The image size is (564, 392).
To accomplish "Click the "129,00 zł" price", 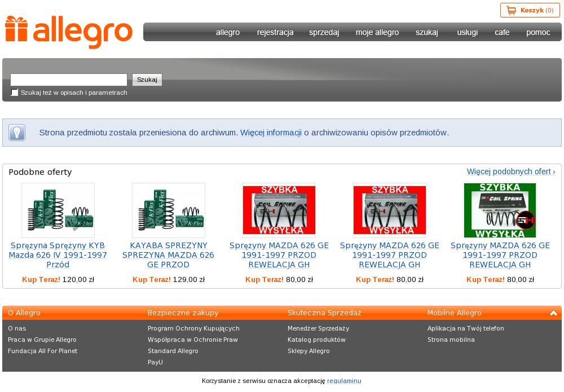I will 189,279.
